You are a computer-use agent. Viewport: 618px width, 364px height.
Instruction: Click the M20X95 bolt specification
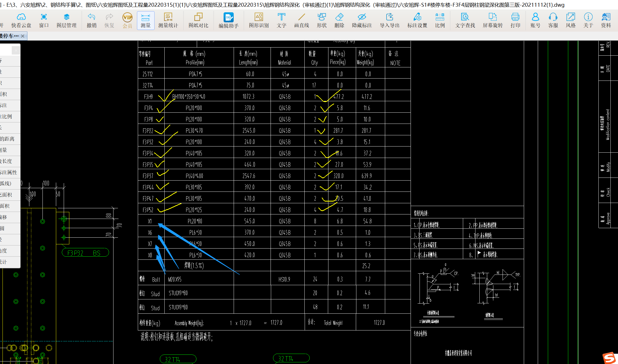(175, 279)
